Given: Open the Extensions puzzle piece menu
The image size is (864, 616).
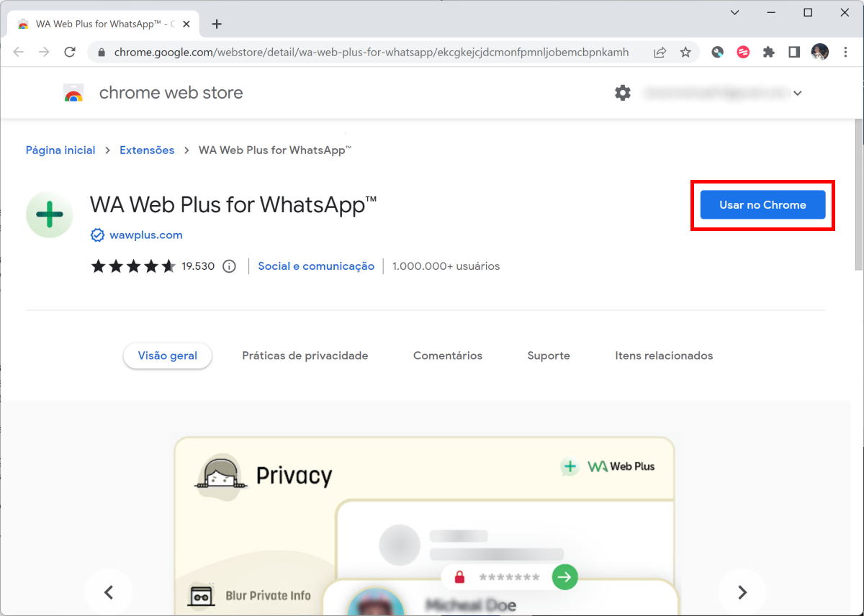Looking at the screenshot, I should (769, 52).
